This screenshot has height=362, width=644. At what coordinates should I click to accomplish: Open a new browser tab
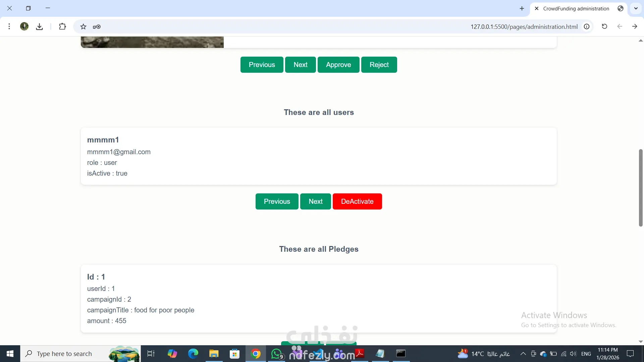522,8
